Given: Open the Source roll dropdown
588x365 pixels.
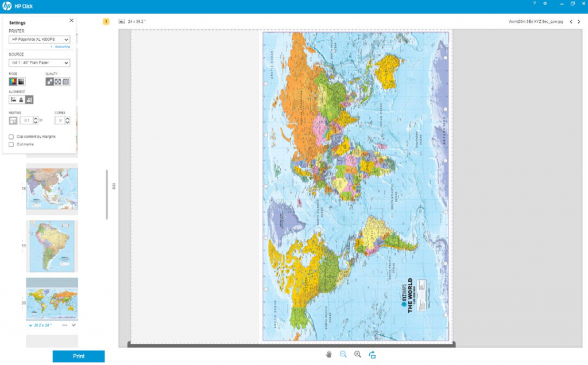Looking at the screenshot, I should point(40,63).
